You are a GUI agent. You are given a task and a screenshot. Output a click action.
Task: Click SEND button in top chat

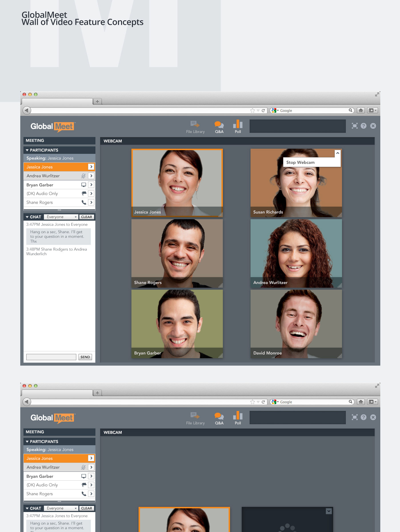85,357
